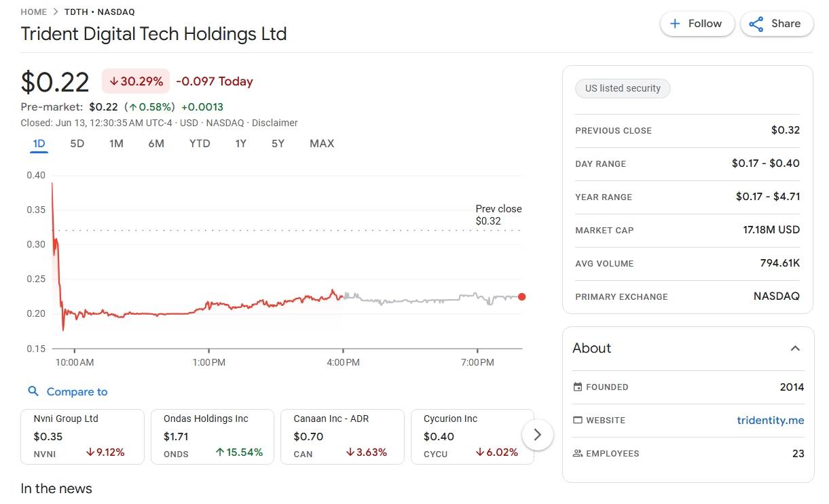Switch to the 1M chart range
This screenshot has height=504, width=829.
click(x=116, y=144)
